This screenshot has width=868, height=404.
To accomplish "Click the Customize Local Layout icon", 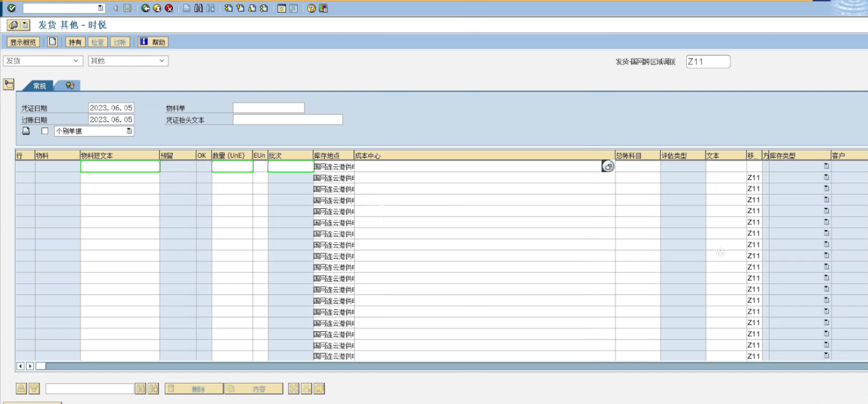I will (323, 8).
